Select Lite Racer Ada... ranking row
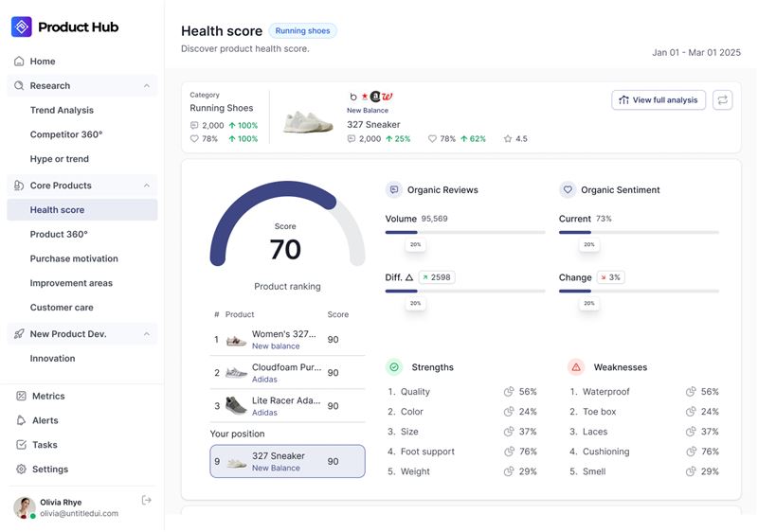The image size is (758, 532). [287, 406]
